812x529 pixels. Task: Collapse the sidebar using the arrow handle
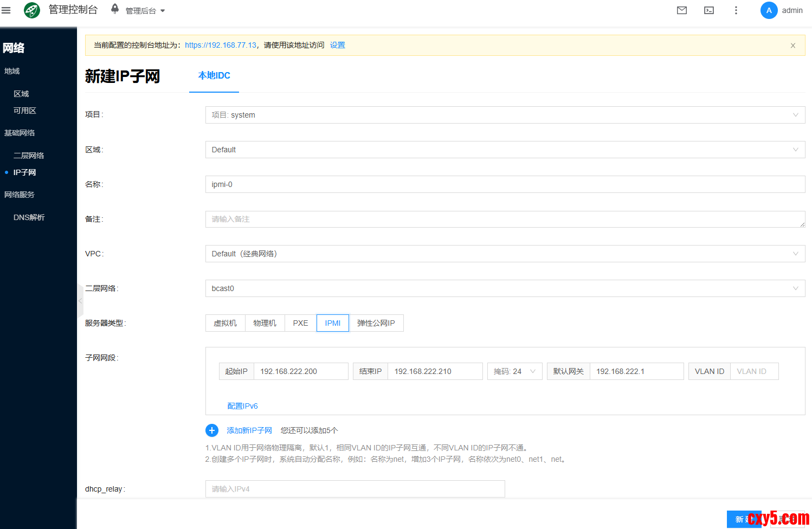(80, 300)
